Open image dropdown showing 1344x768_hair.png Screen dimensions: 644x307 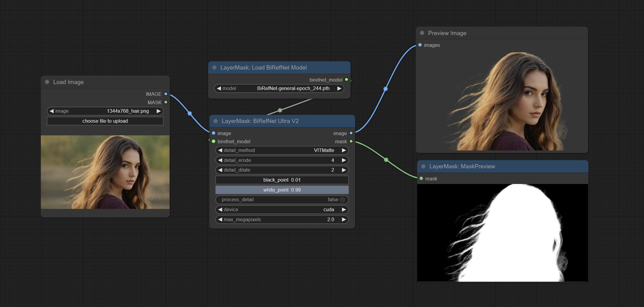pyautogui.click(x=105, y=111)
